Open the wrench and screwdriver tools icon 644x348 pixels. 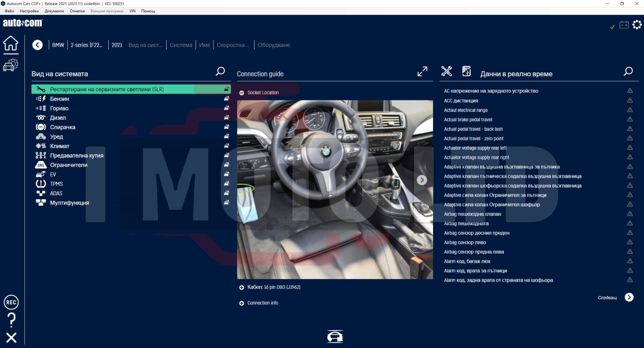coord(446,71)
